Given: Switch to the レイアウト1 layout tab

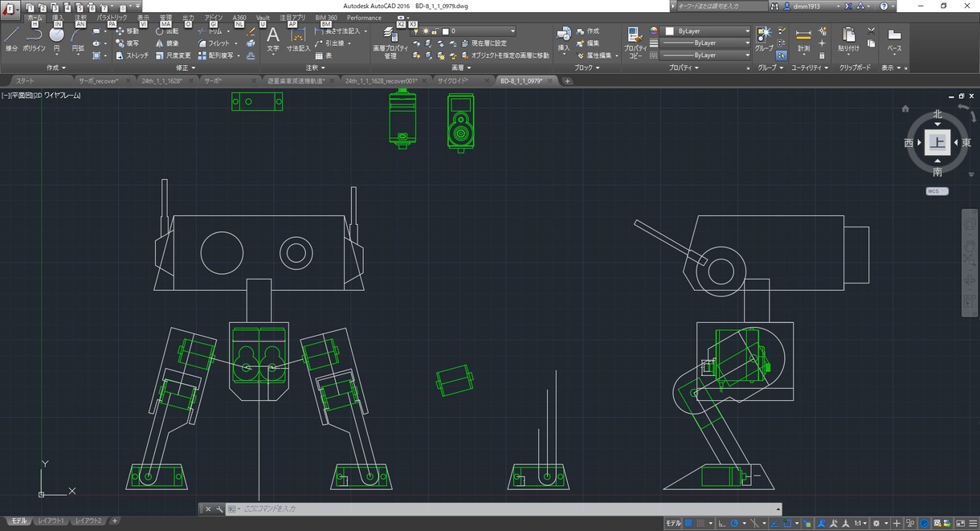Looking at the screenshot, I should click(51, 521).
